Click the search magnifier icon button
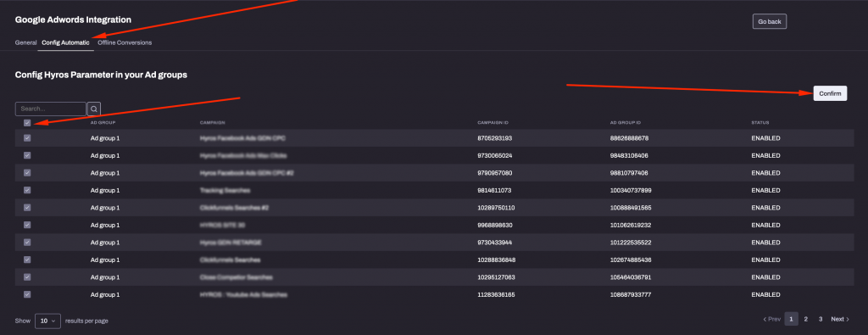The image size is (868, 335). pyautogui.click(x=94, y=109)
